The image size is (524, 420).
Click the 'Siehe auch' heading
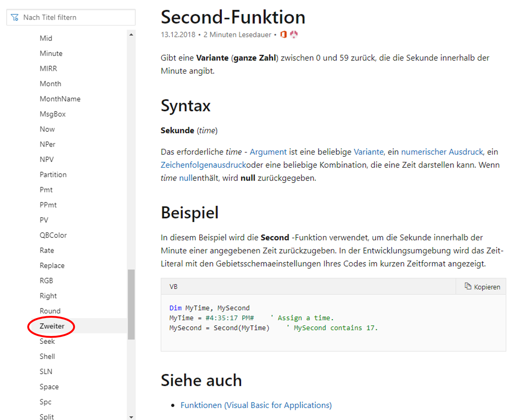click(201, 380)
